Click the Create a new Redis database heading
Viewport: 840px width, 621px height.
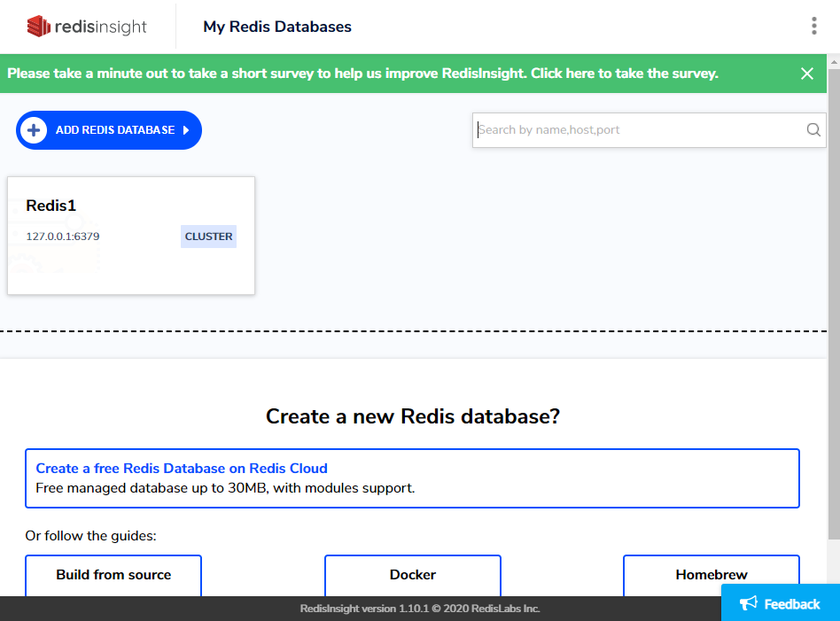(413, 416)
